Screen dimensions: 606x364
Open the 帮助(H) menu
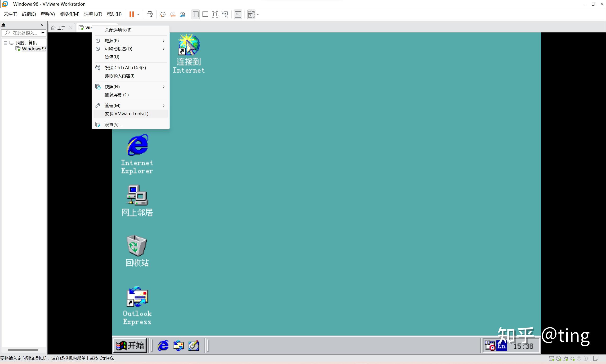[114, 14]
